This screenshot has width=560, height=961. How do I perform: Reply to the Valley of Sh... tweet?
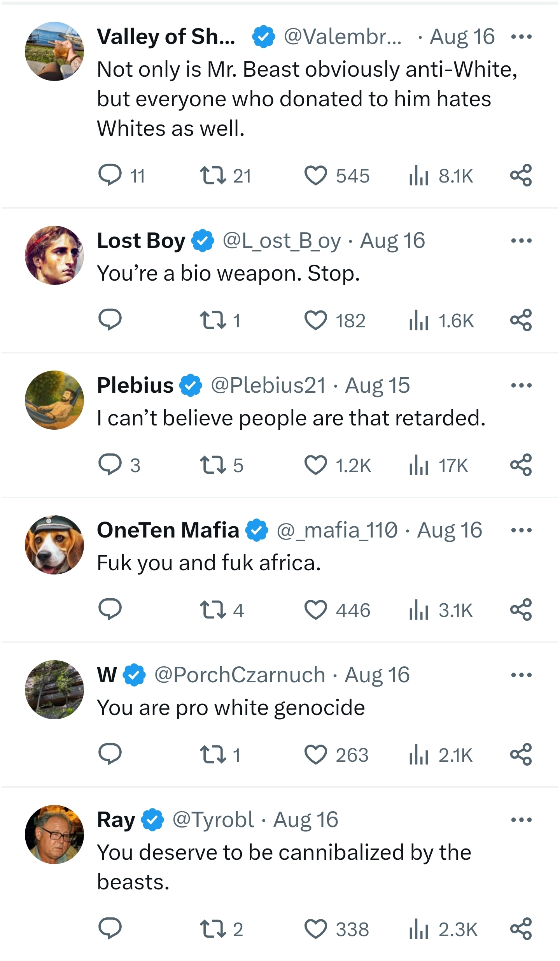(x=110, y=175)
